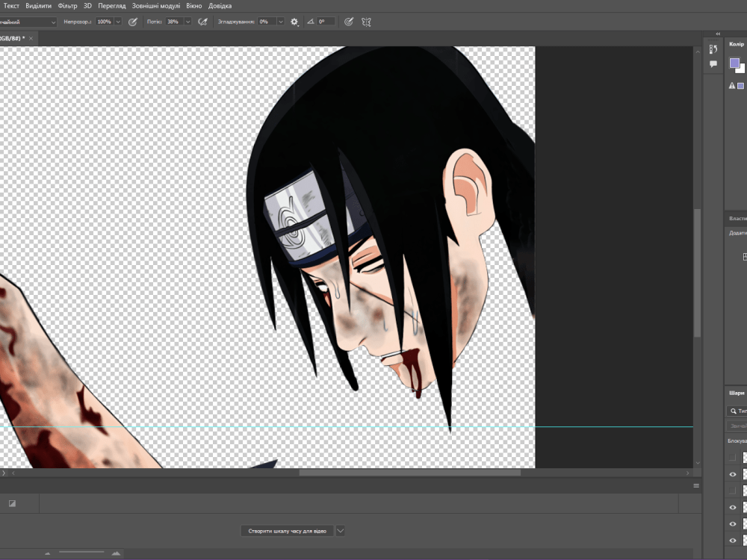Expand the timeline type dropdown arrow
Image resolution: width=747 pixels, height=560 pixels.
click(340, 531)
